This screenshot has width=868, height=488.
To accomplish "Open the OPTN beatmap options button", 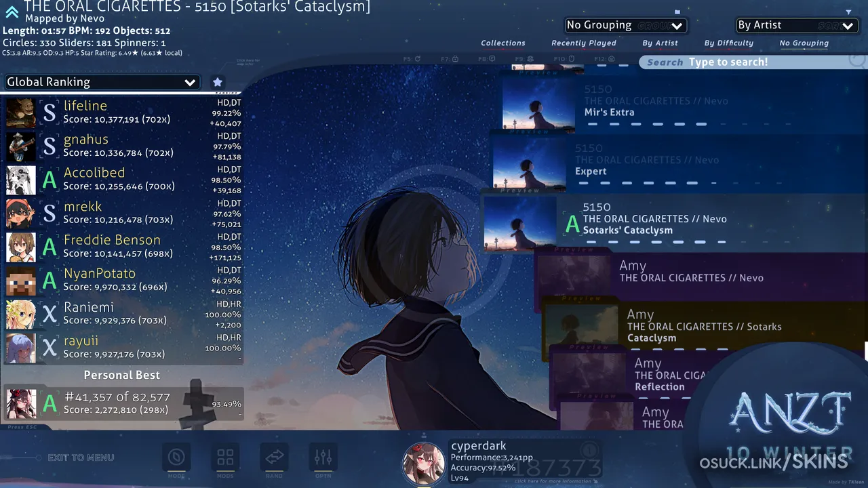I will coord(323,458).
